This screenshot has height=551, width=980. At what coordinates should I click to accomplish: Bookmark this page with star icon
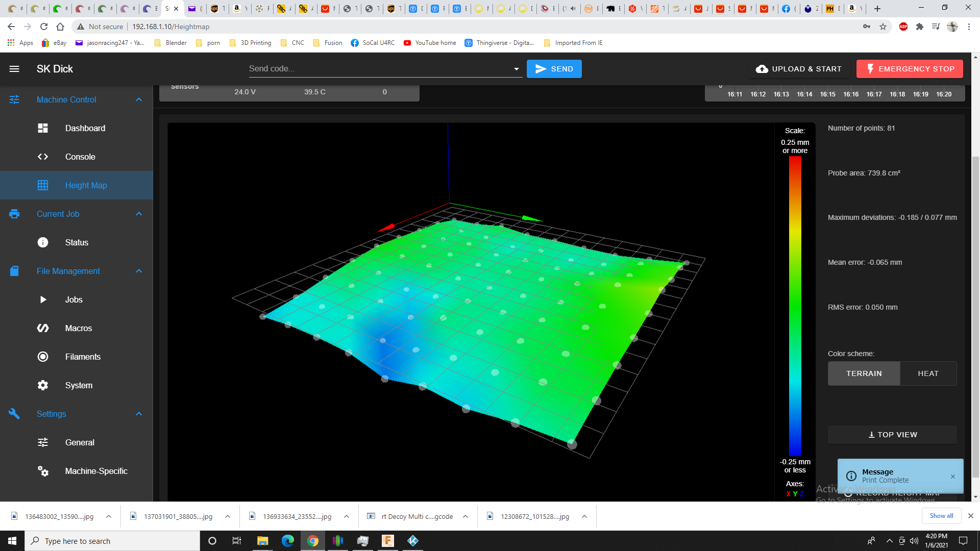click(x=883, y=27)
